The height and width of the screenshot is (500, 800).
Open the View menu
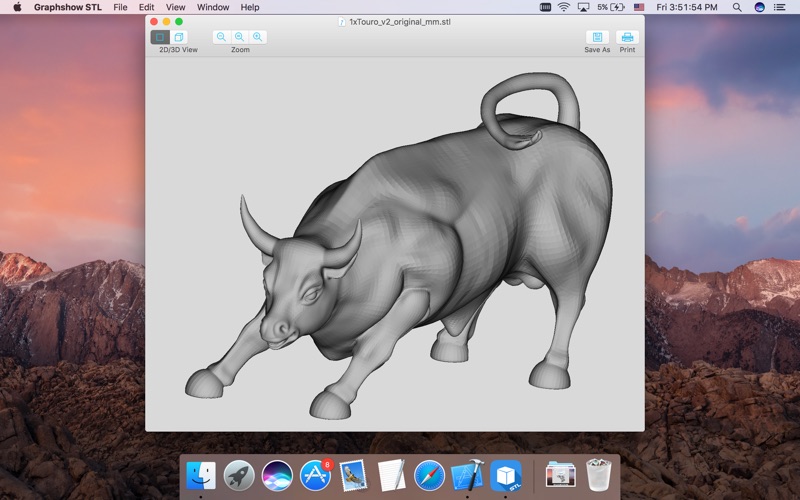pos(176,7)
